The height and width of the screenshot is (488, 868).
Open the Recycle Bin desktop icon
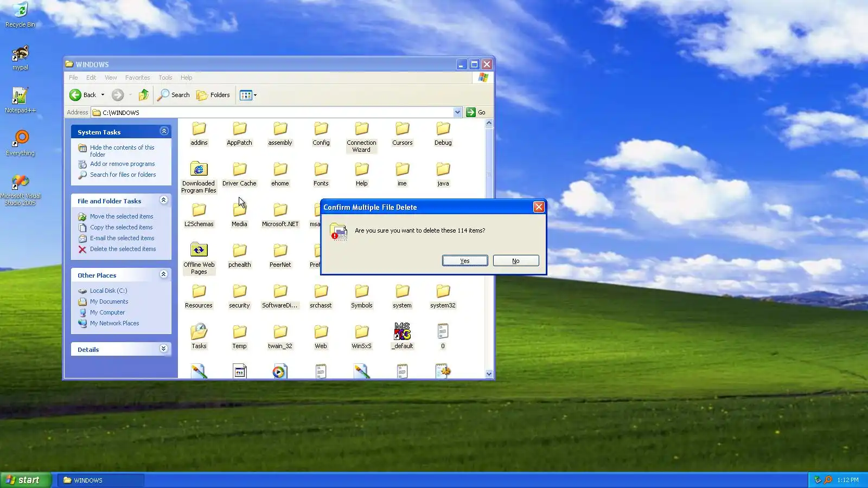click(x=20, y=15)
